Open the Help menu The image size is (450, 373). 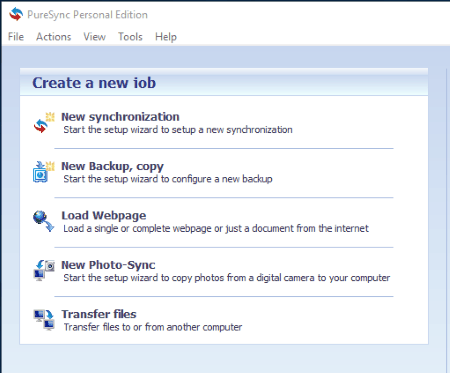166,37
